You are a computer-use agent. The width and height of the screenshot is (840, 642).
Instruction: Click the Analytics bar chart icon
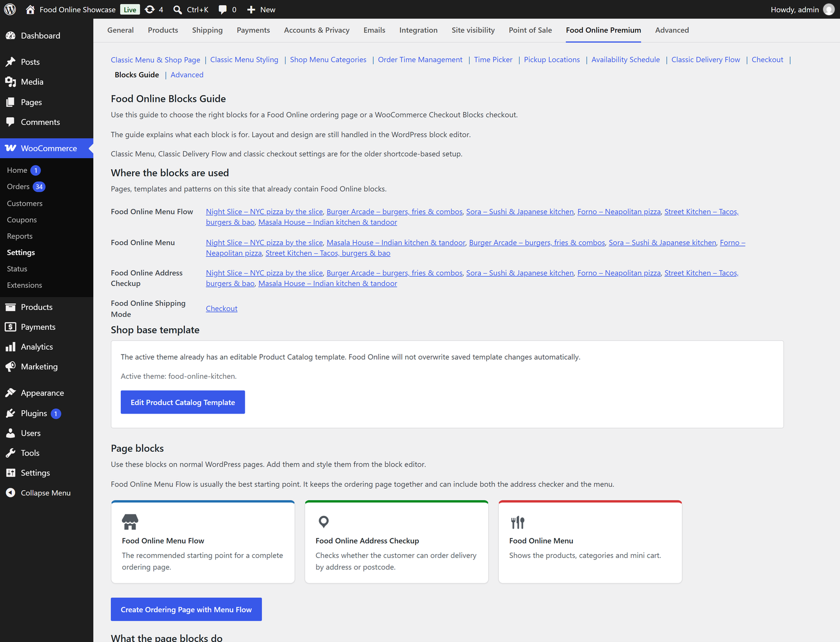pyautogui.click(x=10, y=347)
